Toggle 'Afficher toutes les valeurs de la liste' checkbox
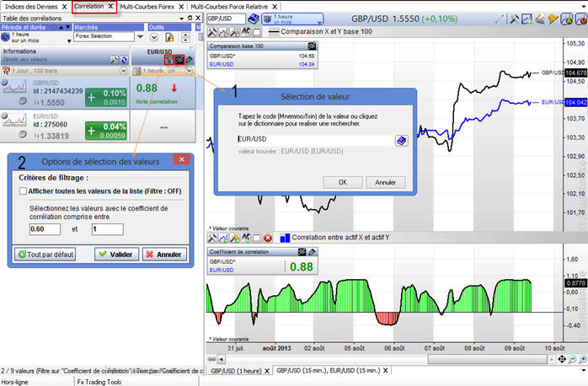This screenshot has height=386, width=588. (x=23, y=191)
